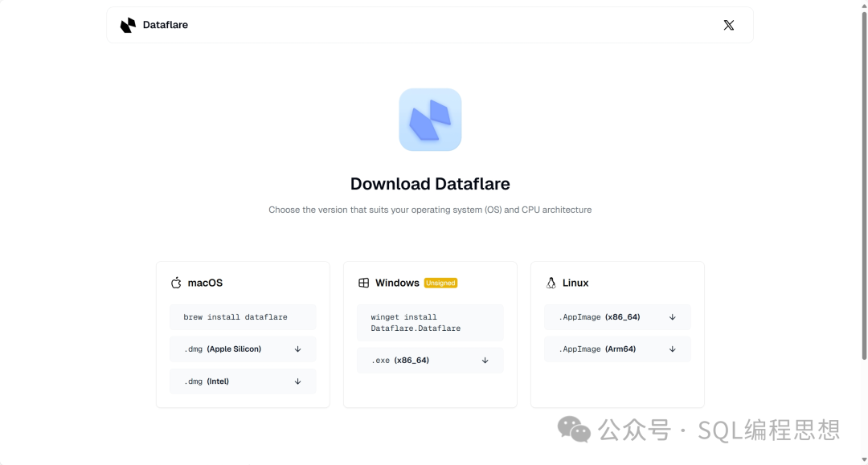Click the Apple logo beside macOS

click(x=176, y=283)
